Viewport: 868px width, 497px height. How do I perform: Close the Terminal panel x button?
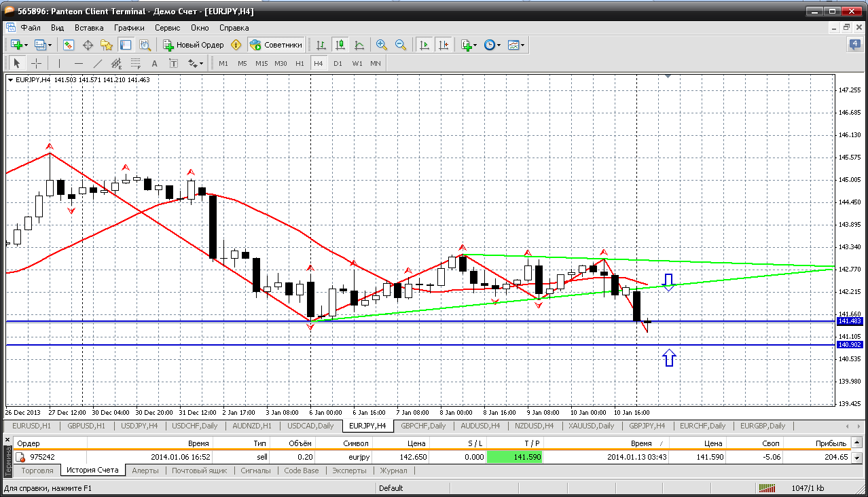9,441
